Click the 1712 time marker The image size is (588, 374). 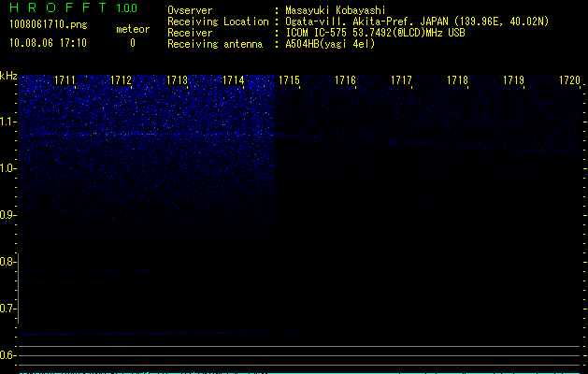[121, 80]
